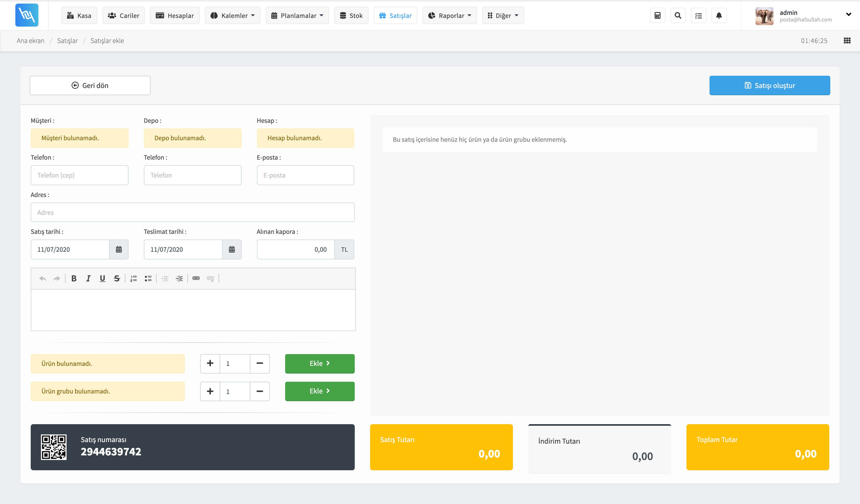Image resolution: width=860 pixels, height=504 pixels.
Task: Toggle bold formatting in editor
Action: [74, 278]
